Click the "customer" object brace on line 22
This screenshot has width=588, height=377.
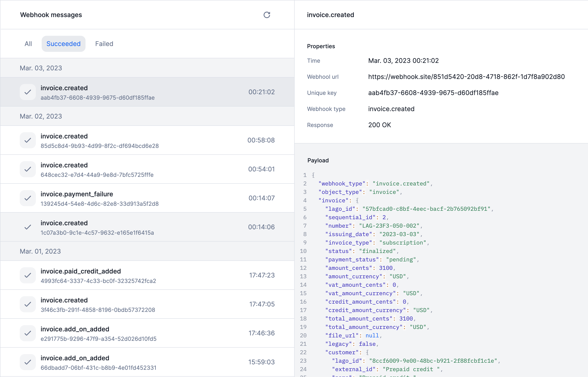tap(367, 352)
